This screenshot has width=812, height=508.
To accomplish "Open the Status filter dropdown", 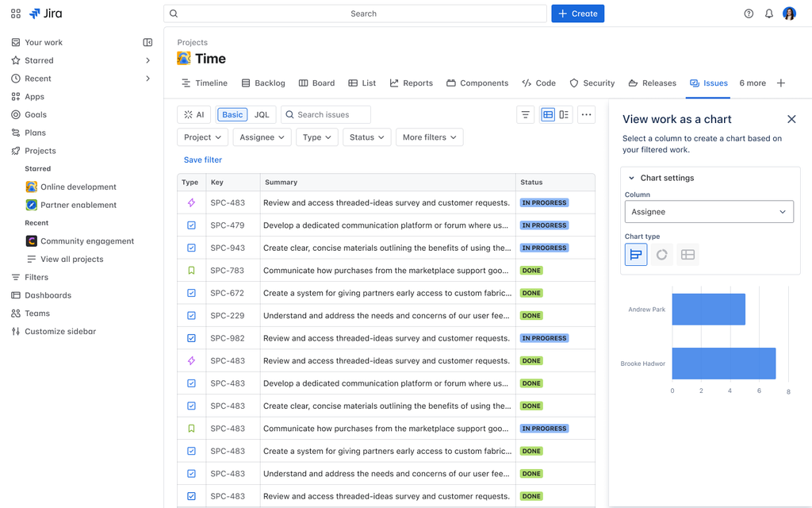I will pos(366,137).
